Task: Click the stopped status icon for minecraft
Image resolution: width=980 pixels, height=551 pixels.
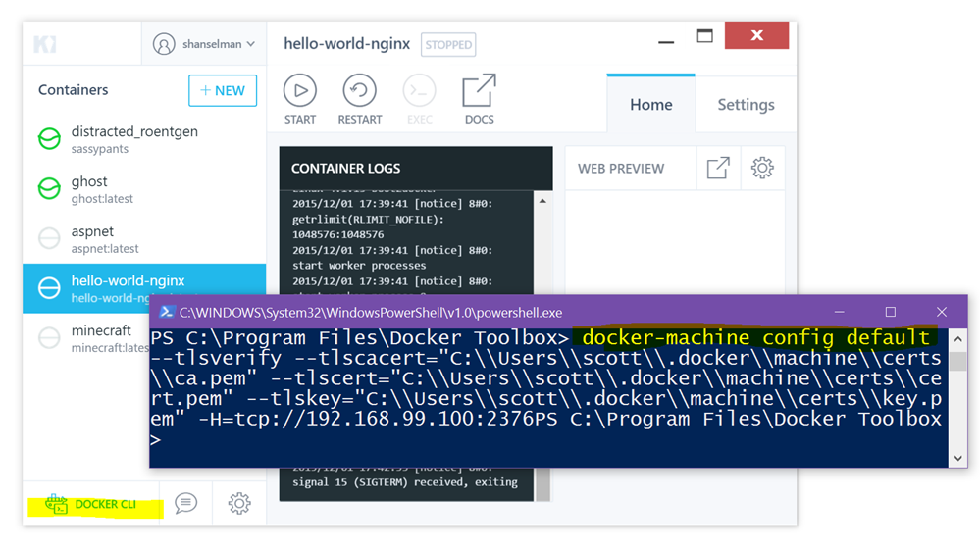Action: click(49, 338)
